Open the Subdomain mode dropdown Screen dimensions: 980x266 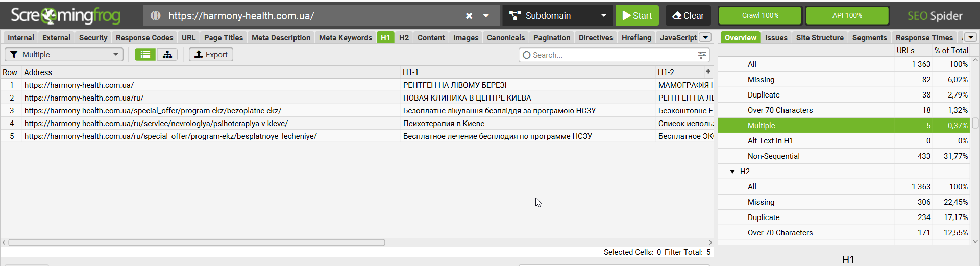pyautogui.click(x=558, y=16)
